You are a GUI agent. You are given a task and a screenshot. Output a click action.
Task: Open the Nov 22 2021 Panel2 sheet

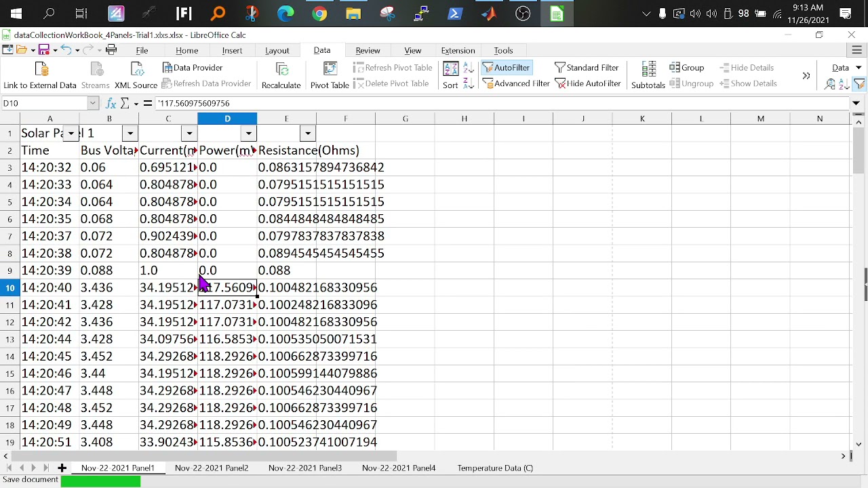[x=212, y=468]
